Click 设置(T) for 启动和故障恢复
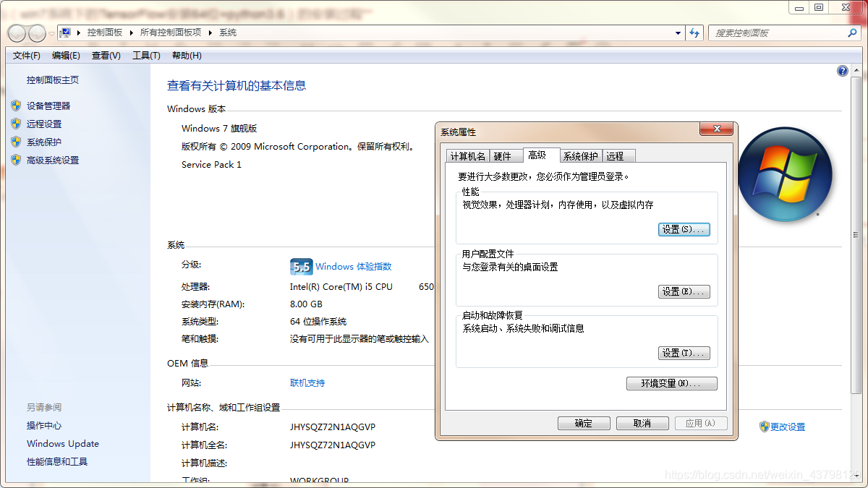This screenshot has height=488, width=868. [684, 353]
